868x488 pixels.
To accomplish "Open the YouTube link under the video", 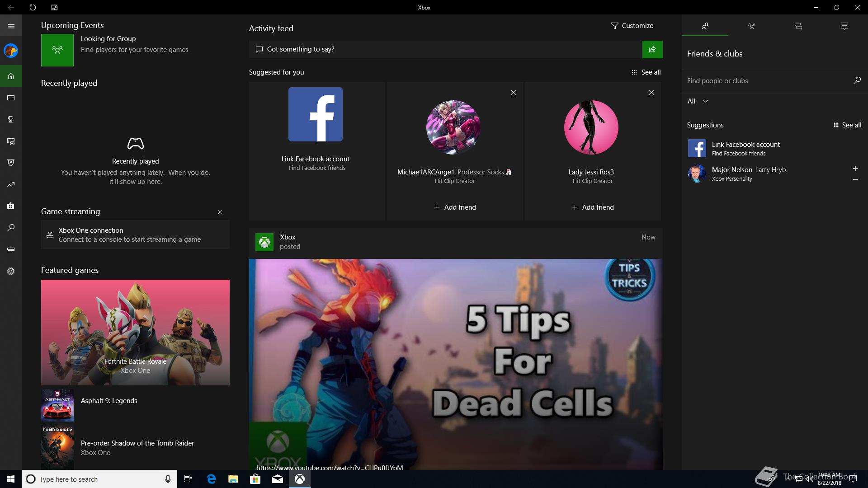I will coord(330,468).
